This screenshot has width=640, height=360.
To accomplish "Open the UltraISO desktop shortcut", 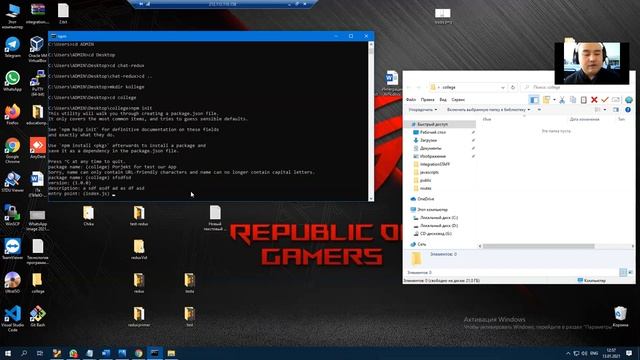I will click(x=12, y=282).
